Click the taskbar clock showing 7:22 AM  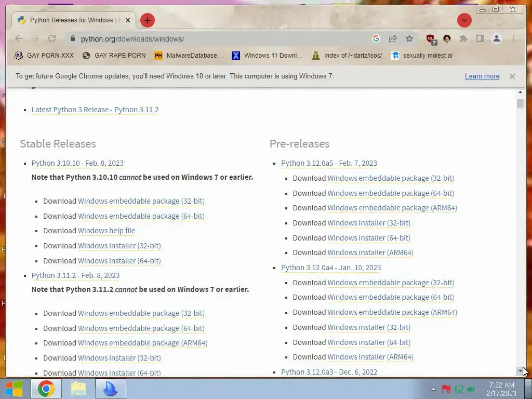point(501,389)
